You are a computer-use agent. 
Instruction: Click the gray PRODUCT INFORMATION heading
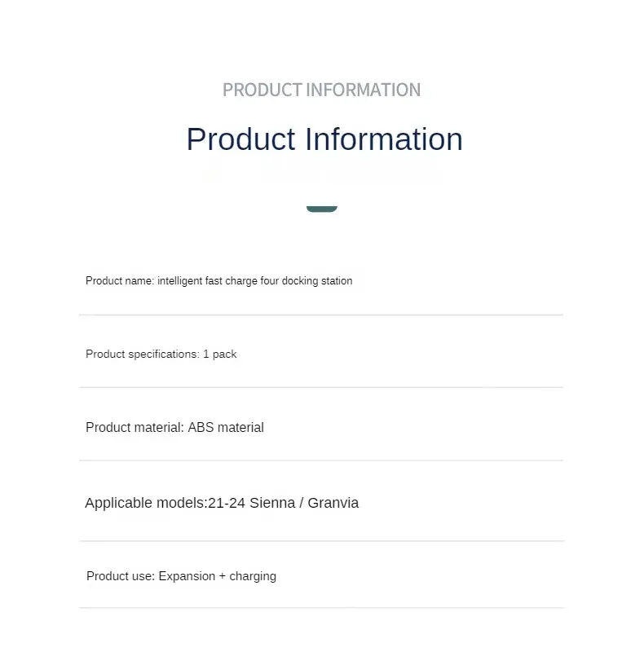click(321, 90)
